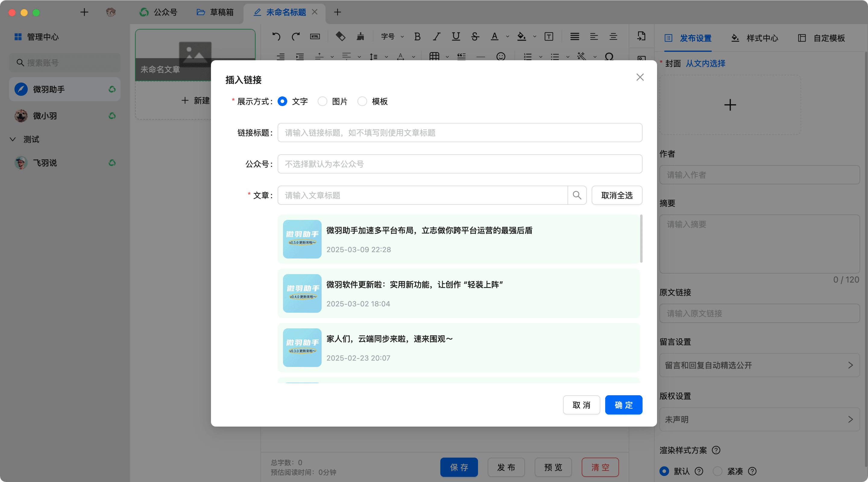Click the 链接标题 input field
Screen dimensions: 868x482
pos(460,133)
